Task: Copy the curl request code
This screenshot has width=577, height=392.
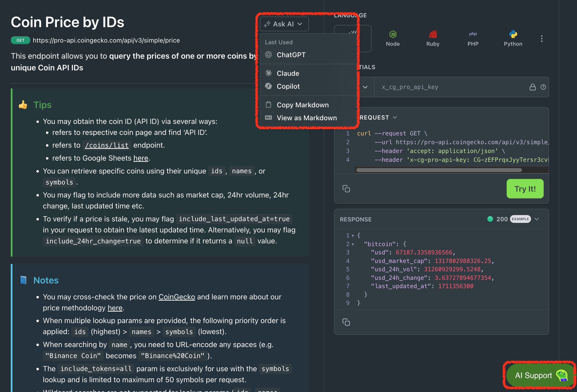Action: (346, 189)
